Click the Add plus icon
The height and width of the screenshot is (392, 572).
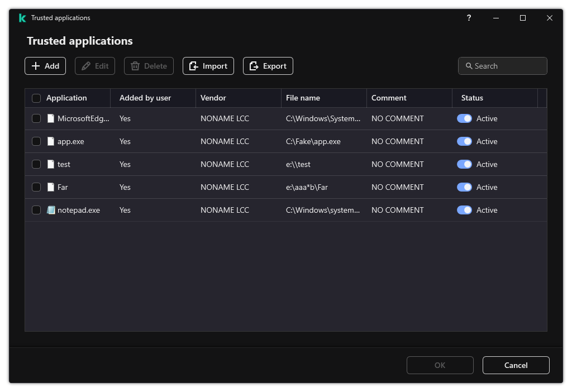pyautogui.click(x=35, y=65)
